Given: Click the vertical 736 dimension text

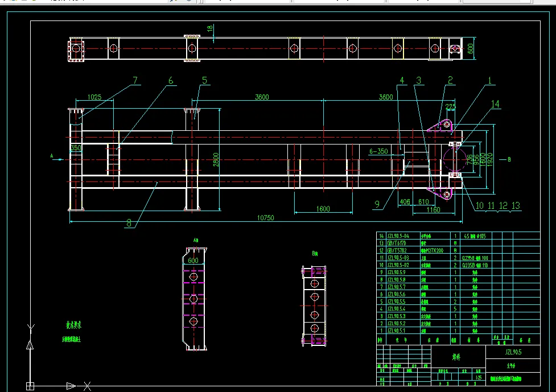Looking at the screenshot, I should [470, 159].
